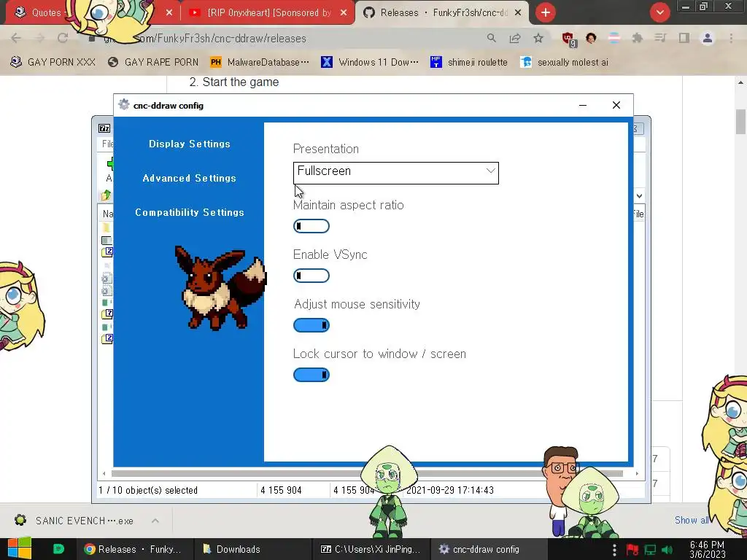Viewport: 747px width, 560px height.
Task: Open the Extensions puzzle icon
Action: [x=637, y=38]
